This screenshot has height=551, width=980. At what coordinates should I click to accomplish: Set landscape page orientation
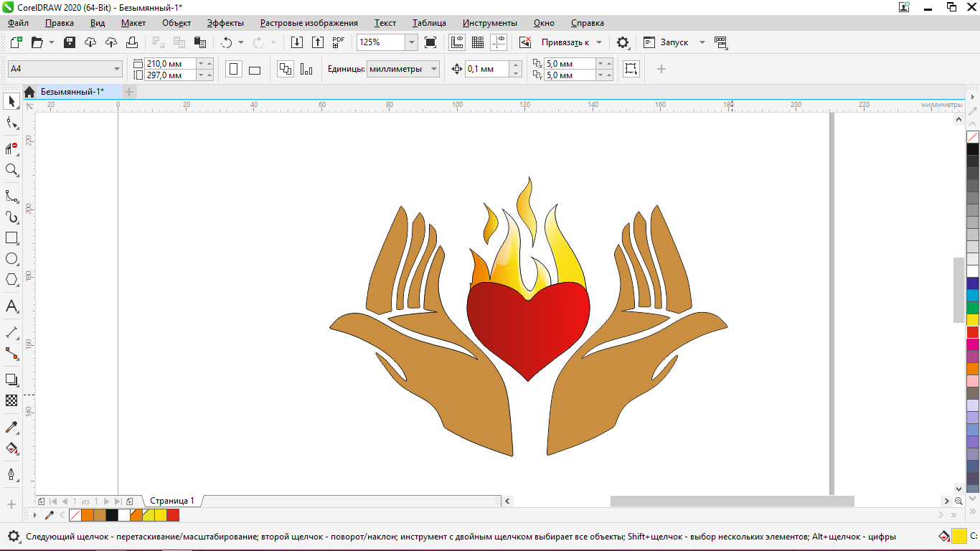click(255, 70)
